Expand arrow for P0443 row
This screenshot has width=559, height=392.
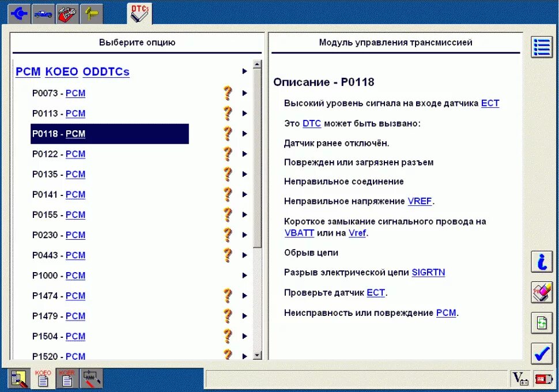tap(244, 255)
